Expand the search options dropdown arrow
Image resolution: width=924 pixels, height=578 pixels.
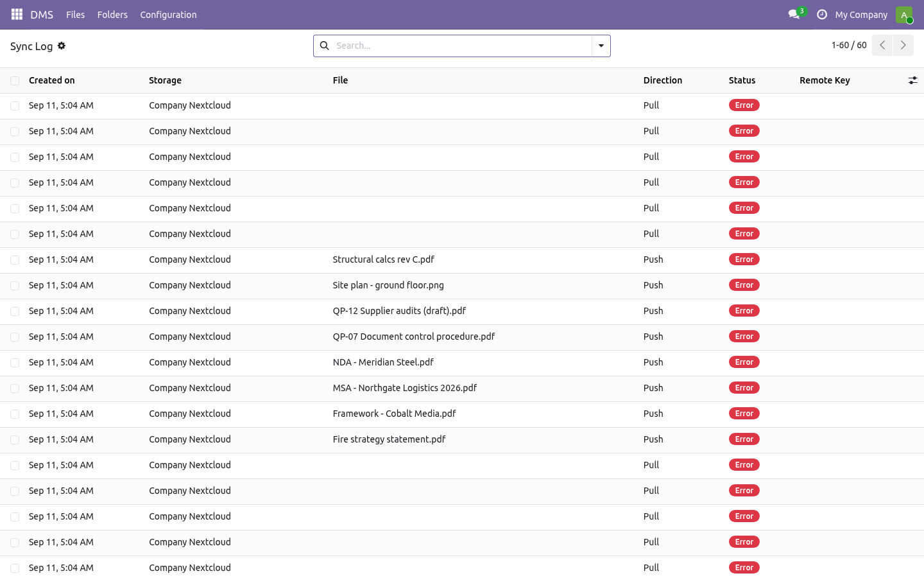[x=601, y=46]
